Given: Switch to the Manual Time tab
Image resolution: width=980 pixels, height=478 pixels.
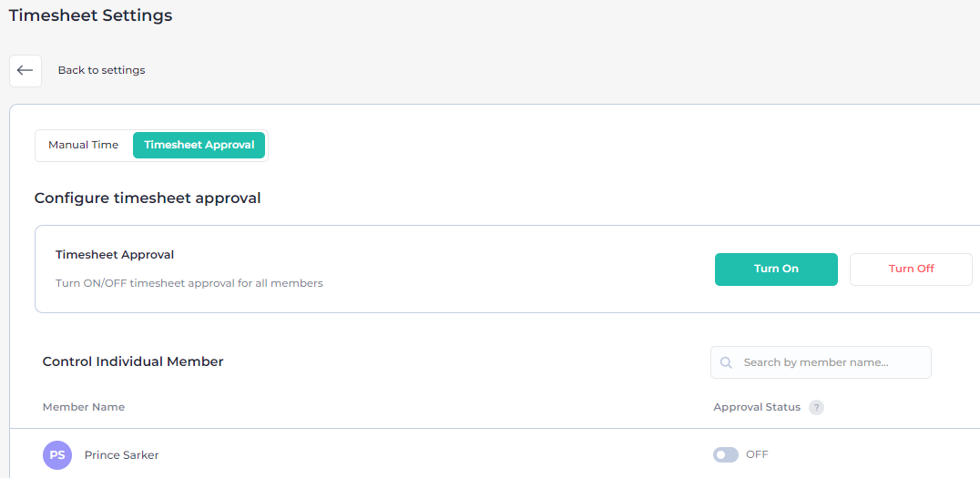Looking at the screenshot, I should click(x=84, y=145).
